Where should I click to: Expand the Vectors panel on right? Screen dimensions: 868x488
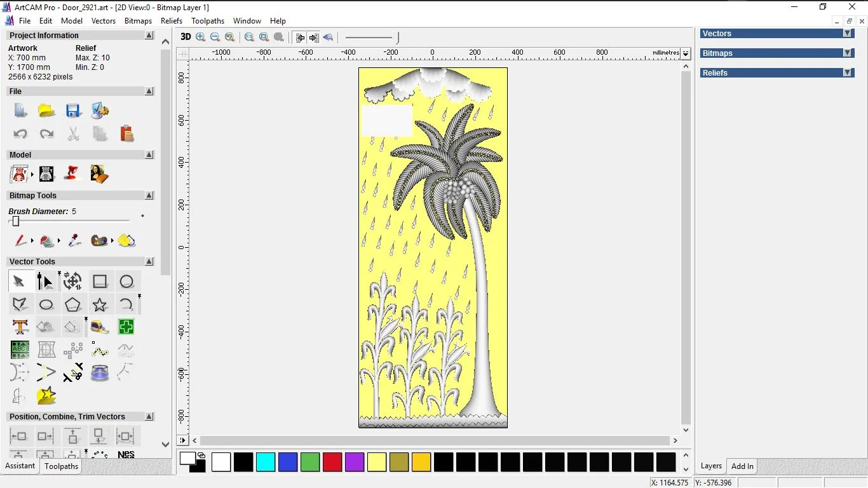coord(847,34)
